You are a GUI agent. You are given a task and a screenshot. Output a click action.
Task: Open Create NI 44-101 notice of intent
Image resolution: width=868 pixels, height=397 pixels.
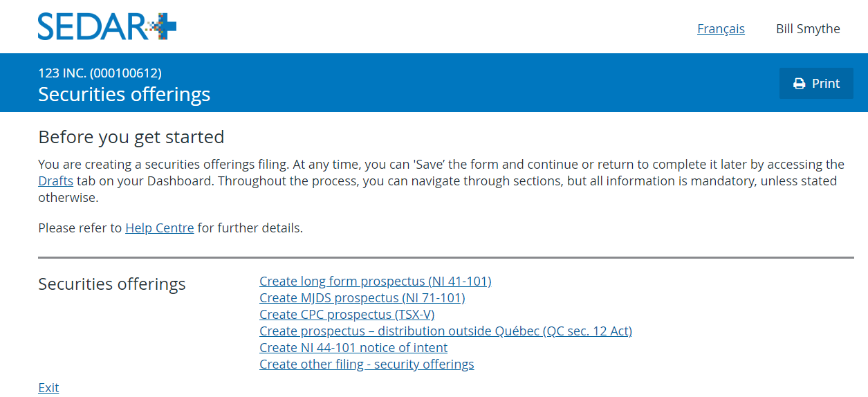353,348
